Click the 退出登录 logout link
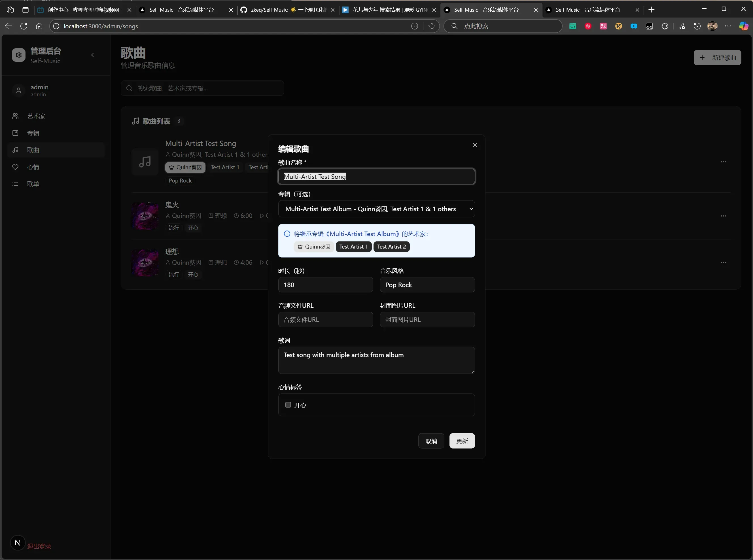This screenshot has height=560, width=753. tap(39, 546)
